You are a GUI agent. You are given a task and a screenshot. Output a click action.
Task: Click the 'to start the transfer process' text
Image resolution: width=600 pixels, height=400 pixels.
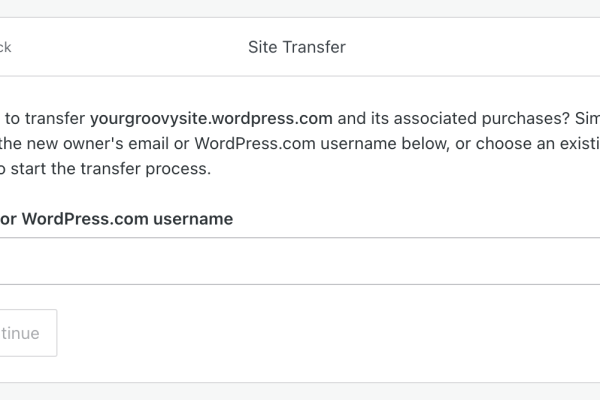[105, 168]
